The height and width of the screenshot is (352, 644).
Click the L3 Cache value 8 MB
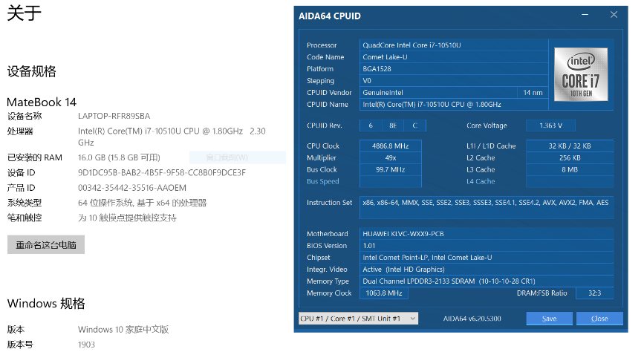570,169
